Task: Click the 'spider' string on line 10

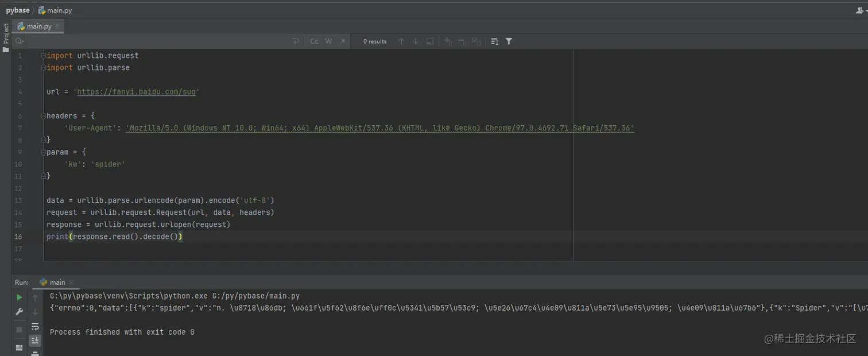Action: pyautogui.click(x=108, y=164)
